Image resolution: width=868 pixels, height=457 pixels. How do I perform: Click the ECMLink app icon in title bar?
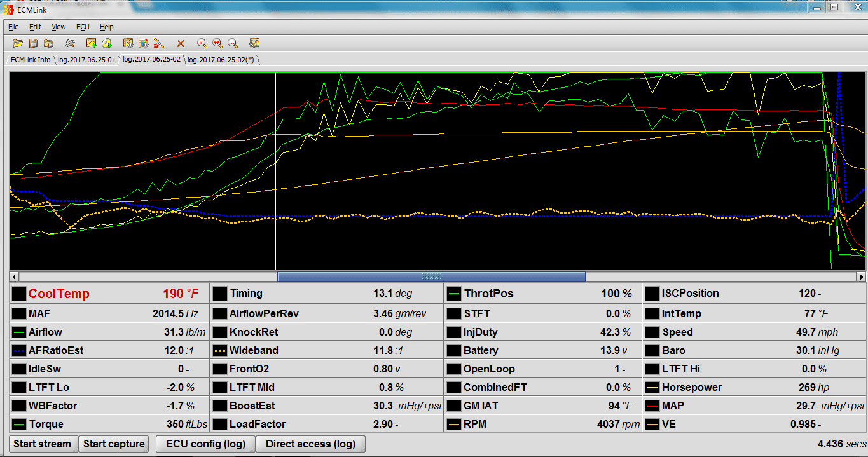click(x=9, y=10)
